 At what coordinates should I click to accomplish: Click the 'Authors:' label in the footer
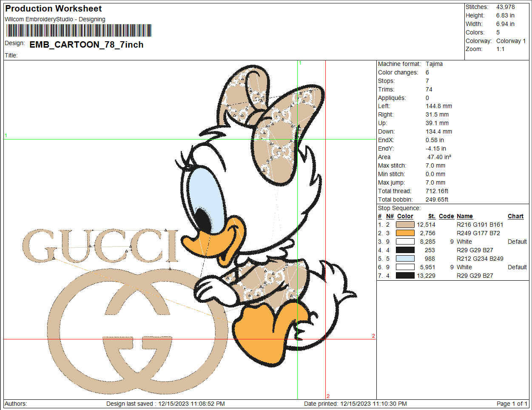click(16, 404)
